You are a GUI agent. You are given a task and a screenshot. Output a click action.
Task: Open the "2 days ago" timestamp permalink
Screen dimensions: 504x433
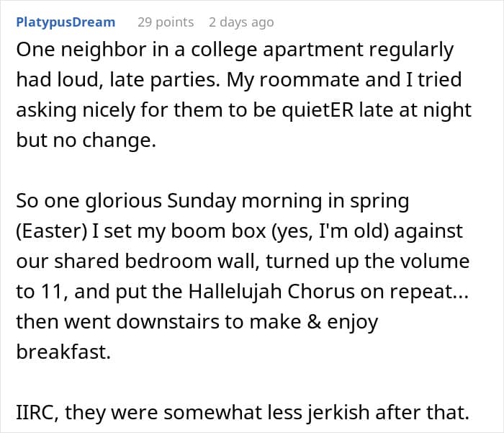[241, 22]
